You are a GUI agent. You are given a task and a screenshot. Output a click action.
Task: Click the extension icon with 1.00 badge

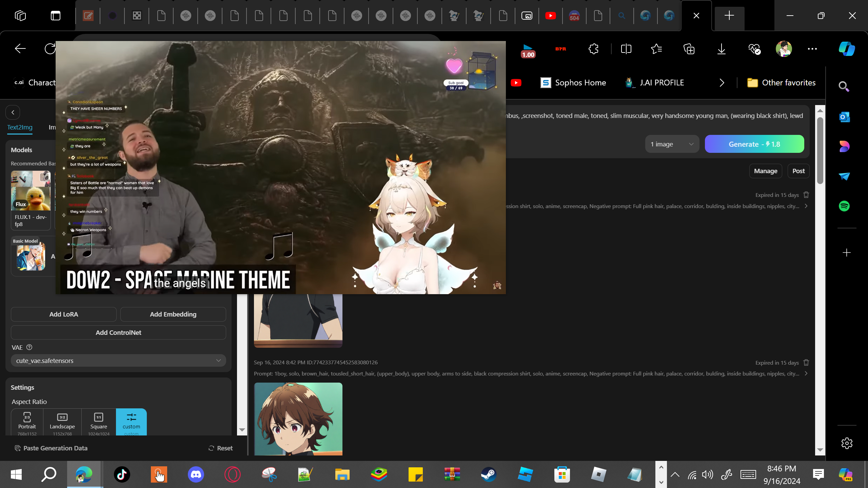(x=528, y=51)
